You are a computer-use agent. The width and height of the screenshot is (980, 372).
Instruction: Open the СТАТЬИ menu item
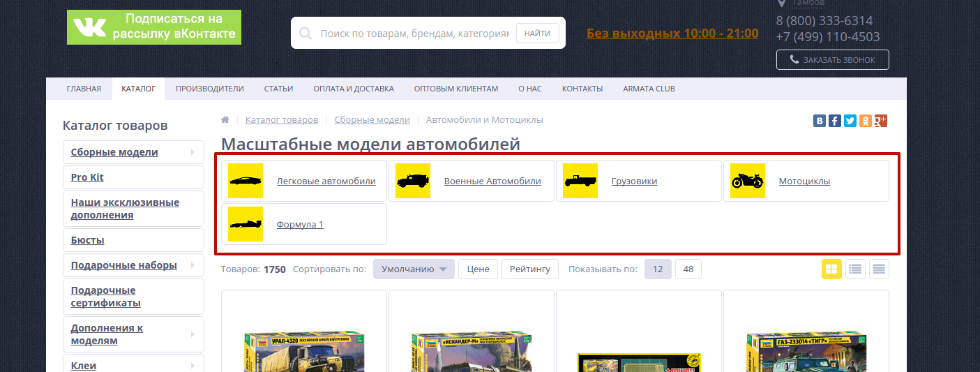click(x=278, y=89)
